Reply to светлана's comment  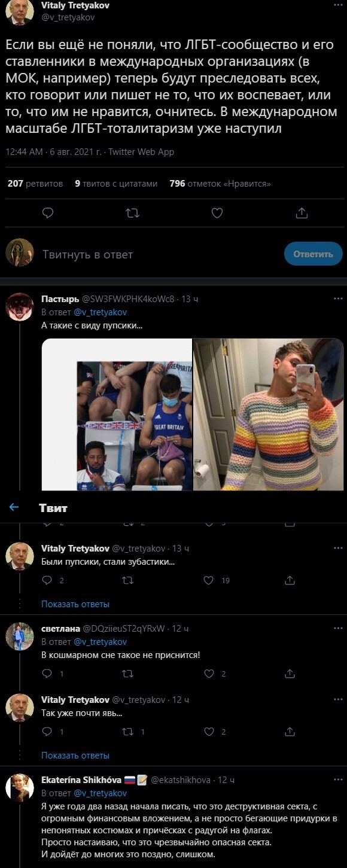(47, 674)
